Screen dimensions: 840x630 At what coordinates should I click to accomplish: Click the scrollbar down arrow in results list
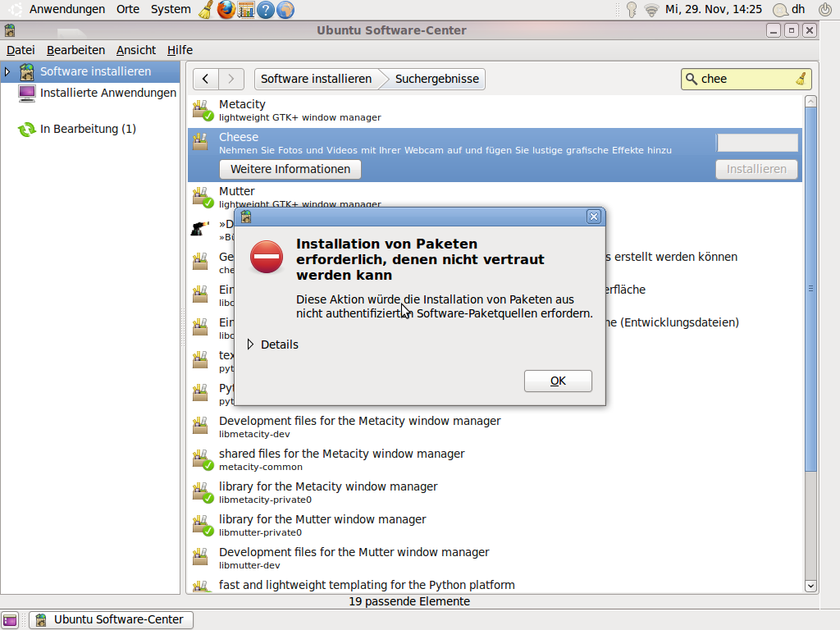pyautogui.click(x=810, y=586)
